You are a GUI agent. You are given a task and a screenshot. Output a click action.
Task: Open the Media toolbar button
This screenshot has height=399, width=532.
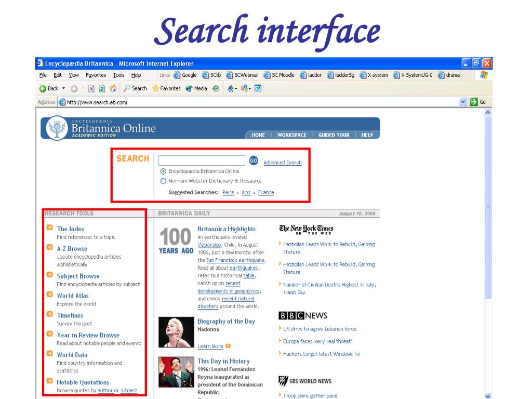[x=196, y=88]
